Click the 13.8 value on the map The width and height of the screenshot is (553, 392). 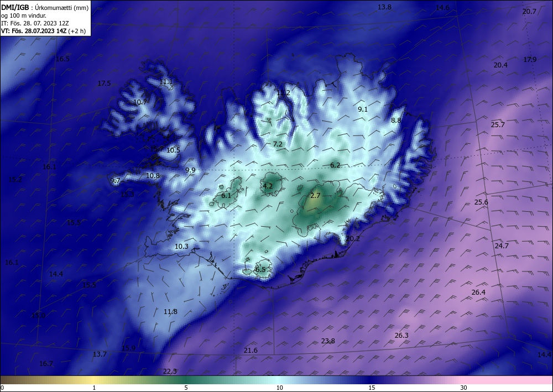(x=384, y=7)
